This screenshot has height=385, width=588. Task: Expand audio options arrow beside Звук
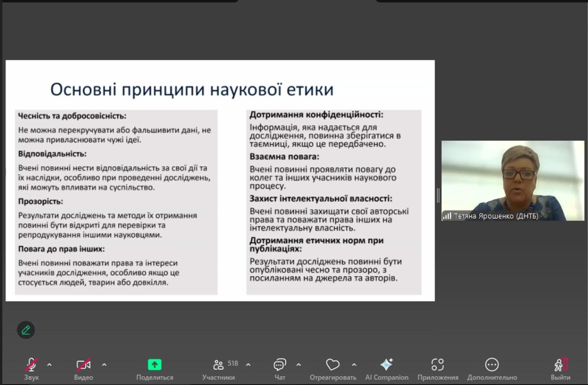(x=49, y=365)
